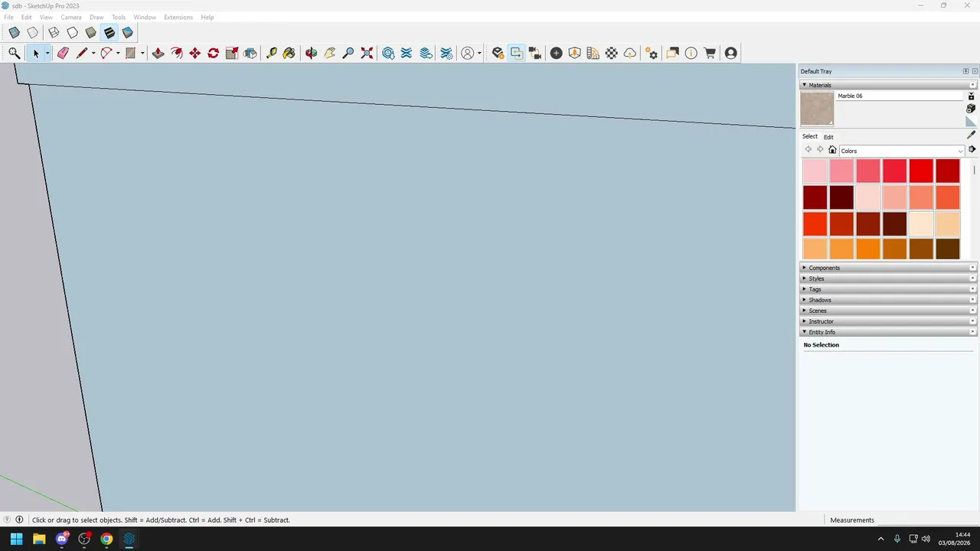Image resolution: width=980 pixels, height=551 pixels.
Task: Open the Draw menu
Action: (x=96, y=17)
